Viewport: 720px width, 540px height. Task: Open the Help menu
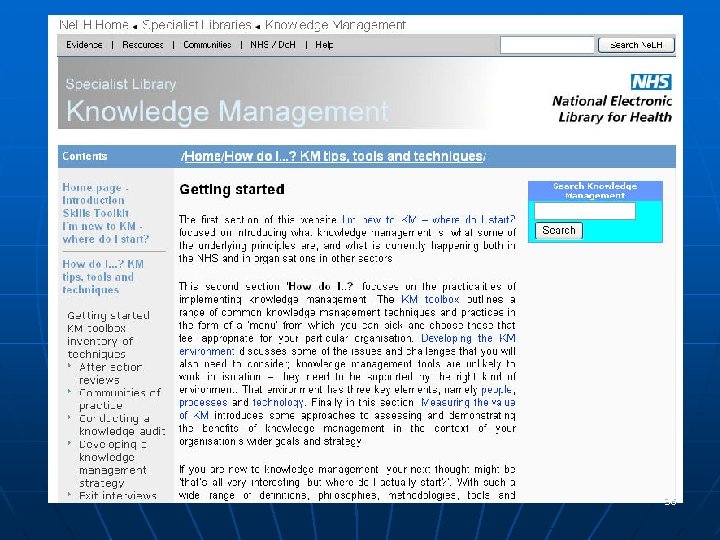pyautogui.click(x=324, y=45)
